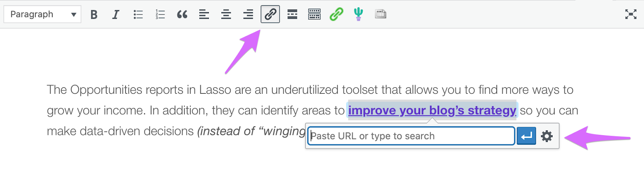Align text left
This screenshot has width=644, height=171.
204,14
